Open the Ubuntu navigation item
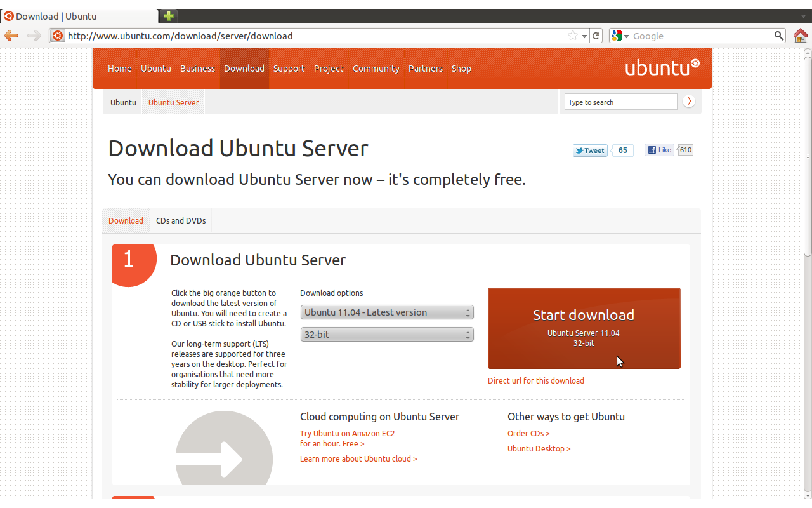Screen dimensions: 812x508 click(x=156, y=69)
